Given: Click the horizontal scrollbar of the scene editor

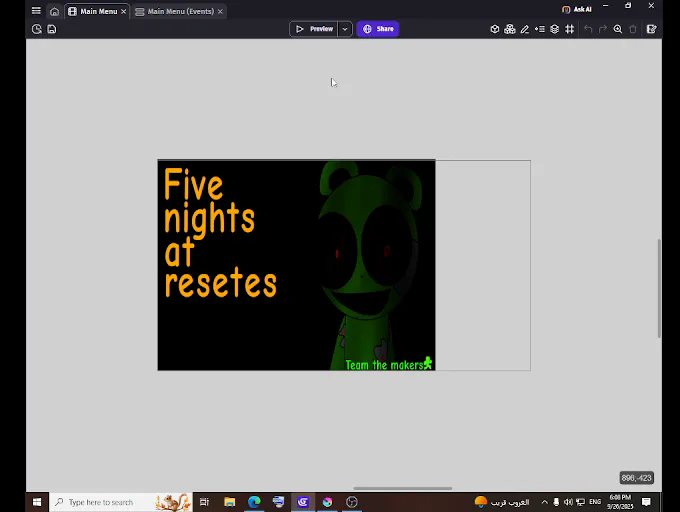Looking at the screenshot, I should tap(402, 488).
